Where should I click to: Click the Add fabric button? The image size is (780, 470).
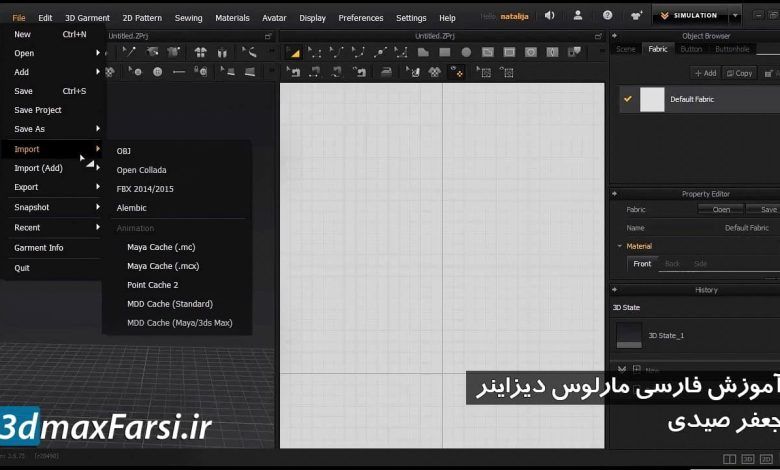point(705,73)
